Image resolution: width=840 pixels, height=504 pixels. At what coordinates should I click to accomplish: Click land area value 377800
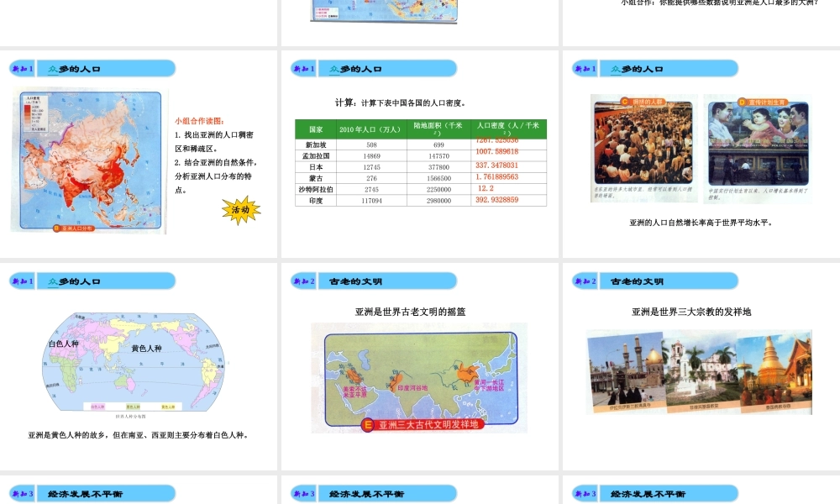(x=438, y=168)
